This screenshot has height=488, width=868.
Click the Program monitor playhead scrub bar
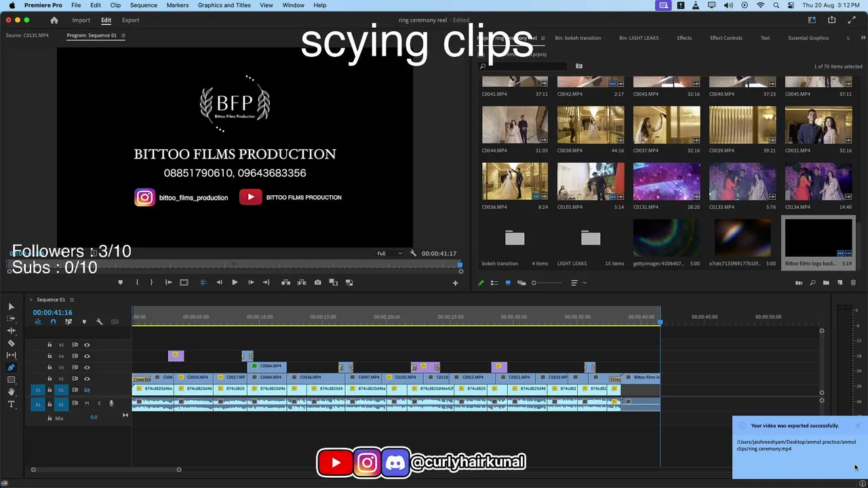tap(235, 265)
